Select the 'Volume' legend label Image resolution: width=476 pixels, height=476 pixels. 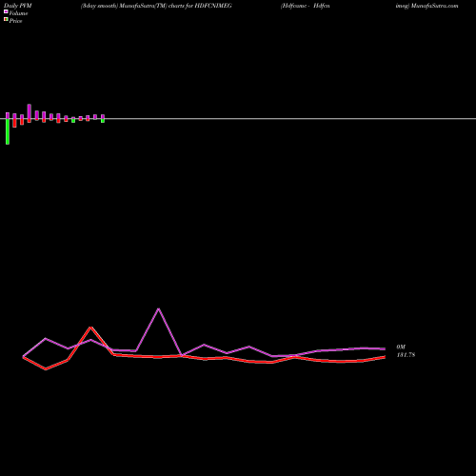click(18, 13)
